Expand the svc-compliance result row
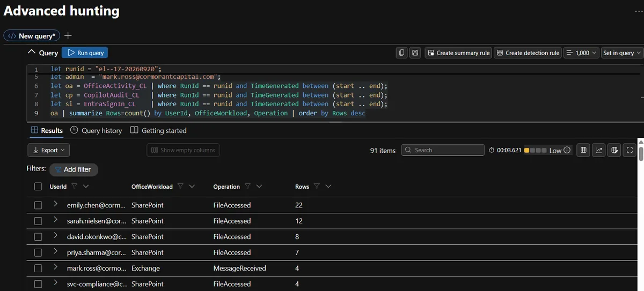644x291 pixels. pyautogui.click(x=55, y=282)
